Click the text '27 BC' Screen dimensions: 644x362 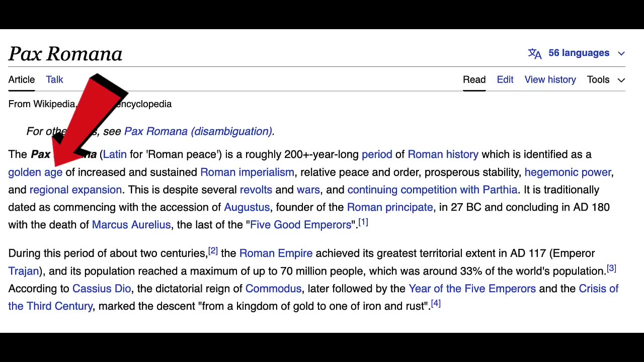coord(466,207)
